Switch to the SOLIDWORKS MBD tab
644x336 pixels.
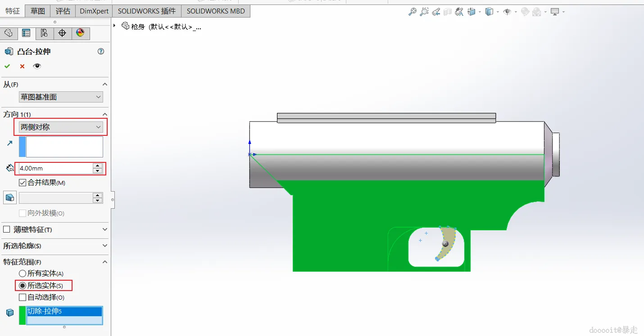coord(216,11)
